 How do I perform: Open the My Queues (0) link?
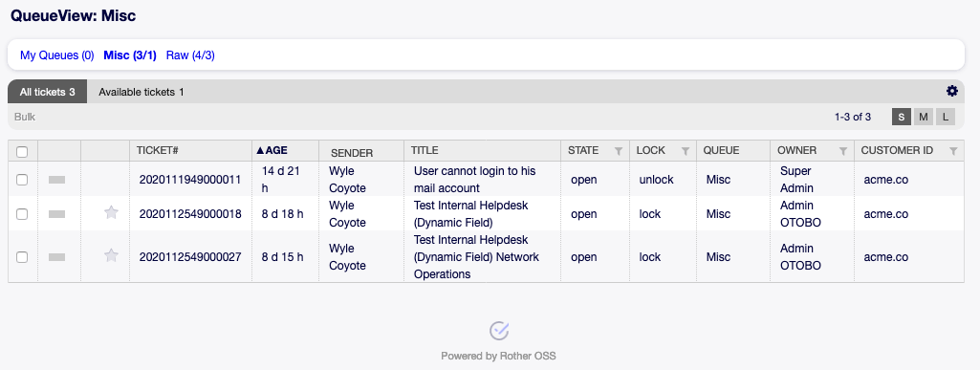coord(56,55)
